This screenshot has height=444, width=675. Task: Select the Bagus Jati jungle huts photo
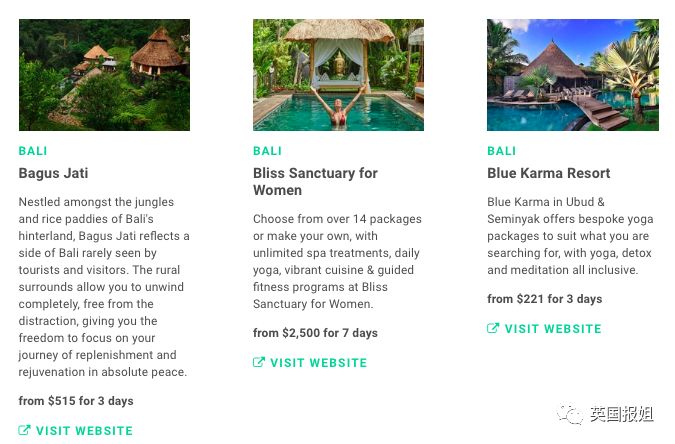pos(104,75)
